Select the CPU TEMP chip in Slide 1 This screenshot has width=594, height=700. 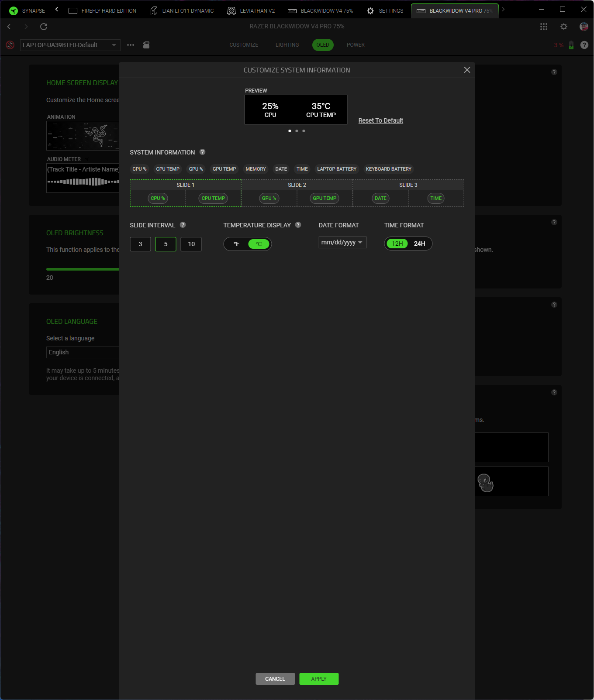pyautogui.click(x=213, y=198)
